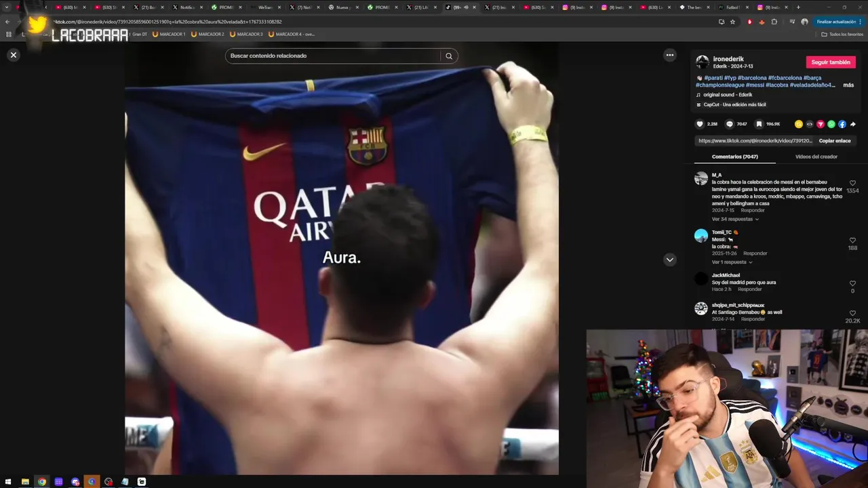Viewport: 868px width, 488px height.
Task: Open Chrome from the taskbar
Action: (x=42, y=482)
